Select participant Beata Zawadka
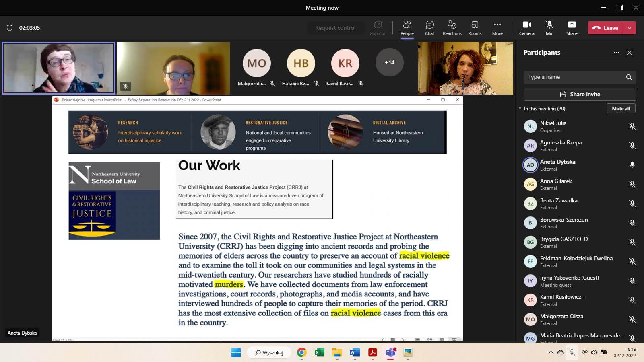The image size is (644, 362). point(580,204)
